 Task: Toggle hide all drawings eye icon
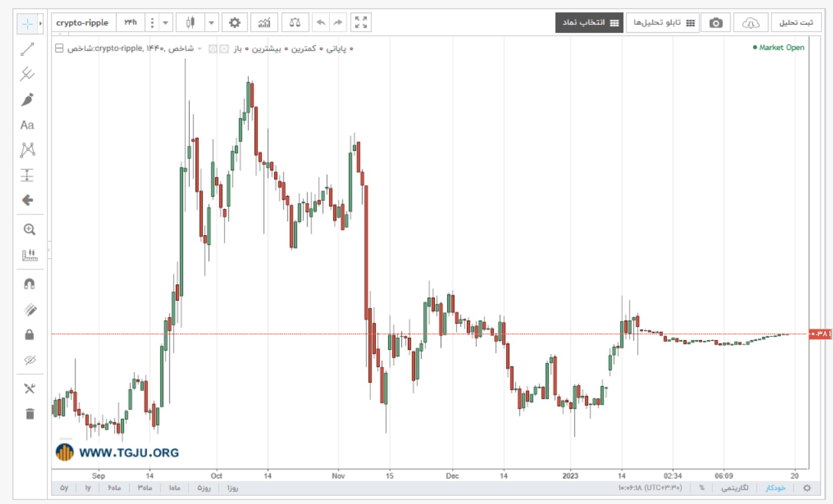[x=29, y=360]
